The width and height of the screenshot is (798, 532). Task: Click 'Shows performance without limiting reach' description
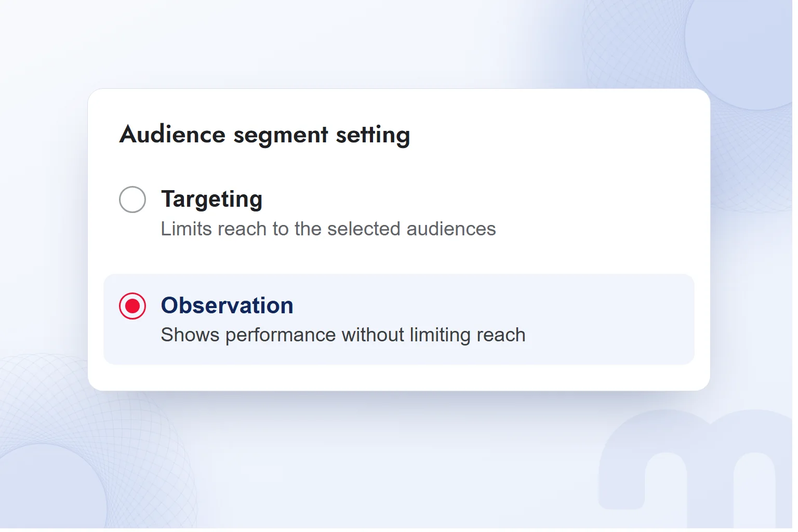(343, 335)
